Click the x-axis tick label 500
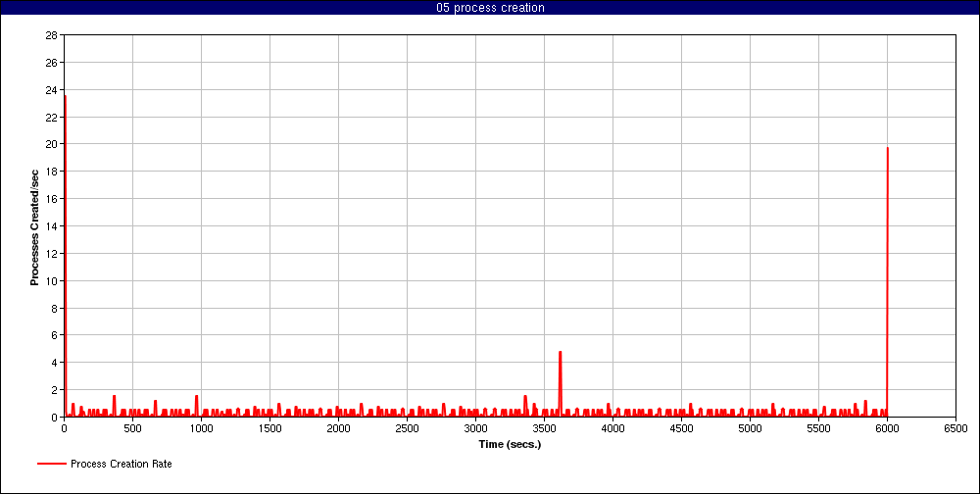 point(132,428)
